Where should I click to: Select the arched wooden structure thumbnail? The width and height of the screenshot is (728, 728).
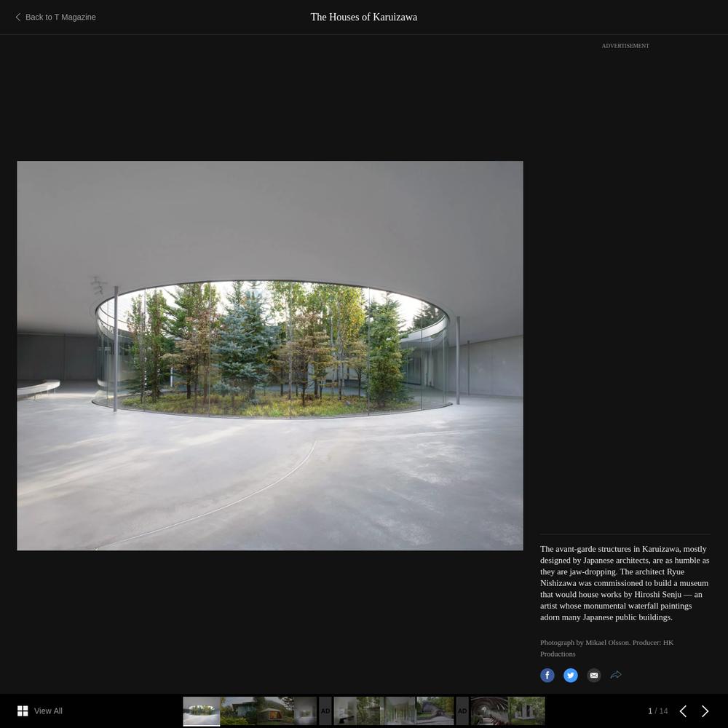[490, 711]
